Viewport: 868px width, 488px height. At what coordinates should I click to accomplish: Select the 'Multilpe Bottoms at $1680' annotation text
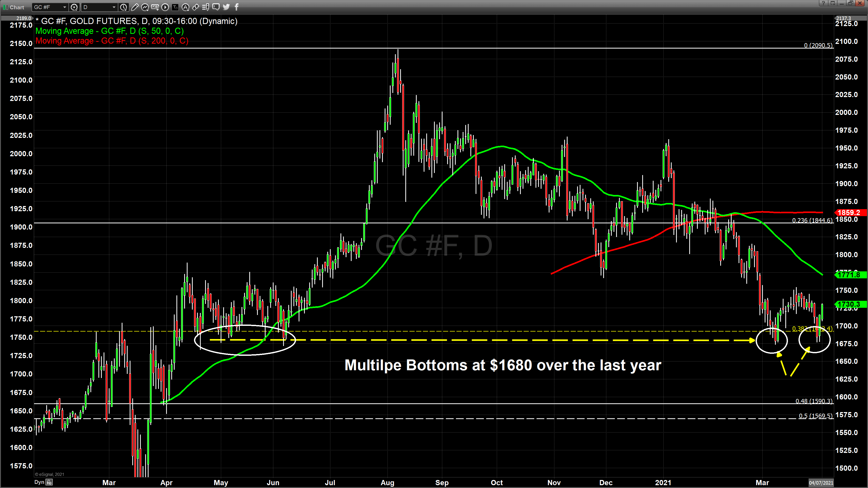click(503, 365)
